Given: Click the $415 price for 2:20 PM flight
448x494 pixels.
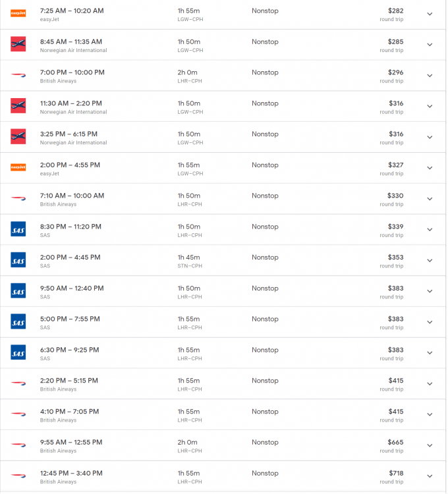Looking at the screenshot, I should point(395,381).
